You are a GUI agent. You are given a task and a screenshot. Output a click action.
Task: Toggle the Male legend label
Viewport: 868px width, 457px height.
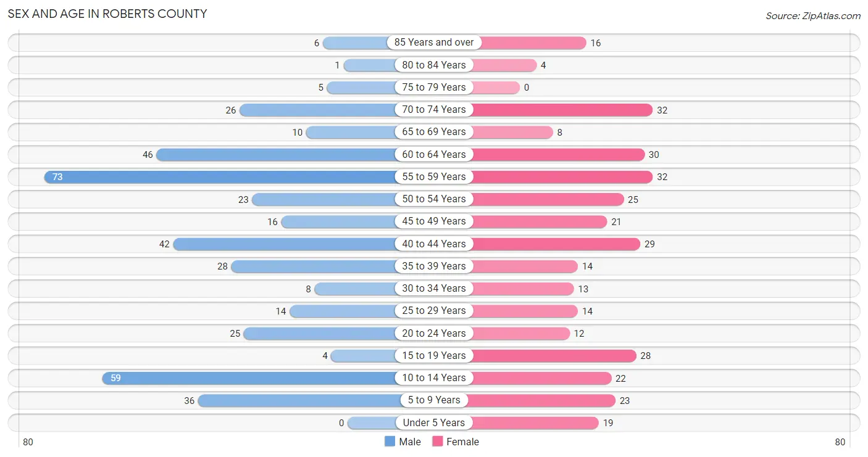click(x=410, y=442)
